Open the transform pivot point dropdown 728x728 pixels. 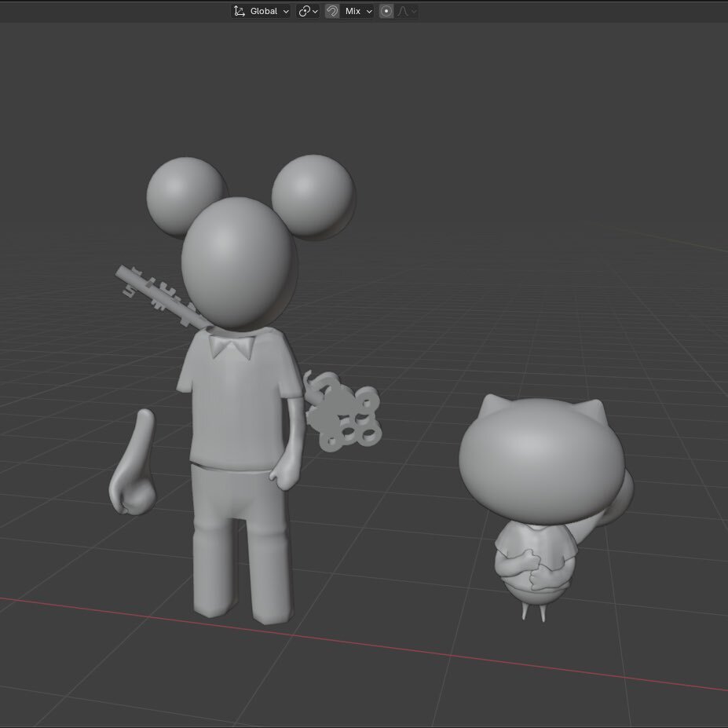[x=308, y=11]
